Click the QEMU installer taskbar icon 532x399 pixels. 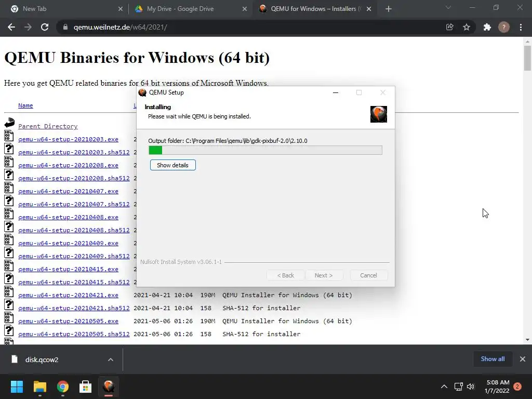point(109,387)
